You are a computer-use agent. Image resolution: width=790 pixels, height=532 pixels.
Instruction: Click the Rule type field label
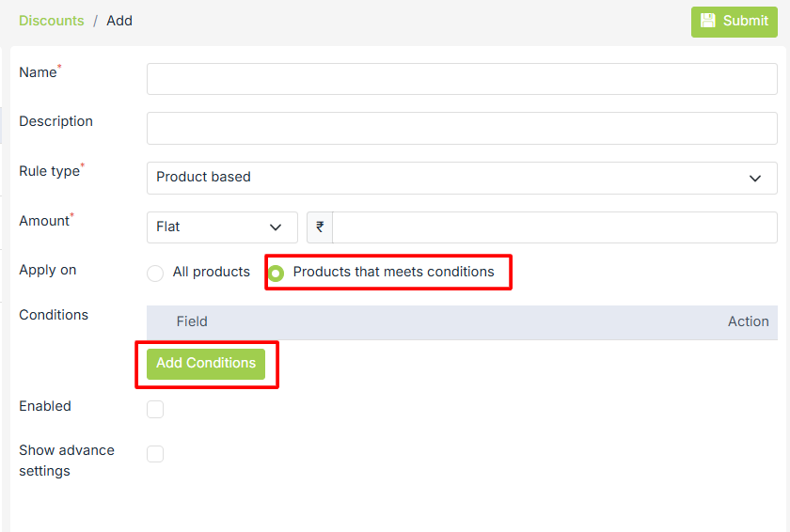[50, 171]
